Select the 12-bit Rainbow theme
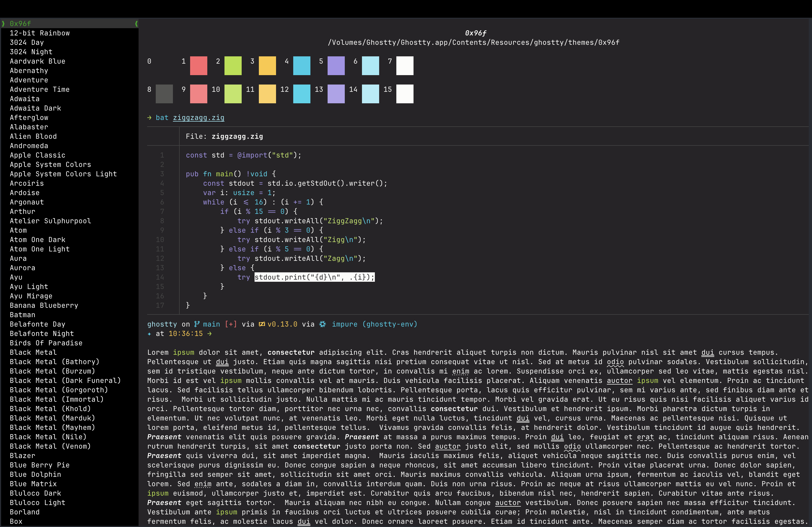The image size is (812, 527). (39, 33)
